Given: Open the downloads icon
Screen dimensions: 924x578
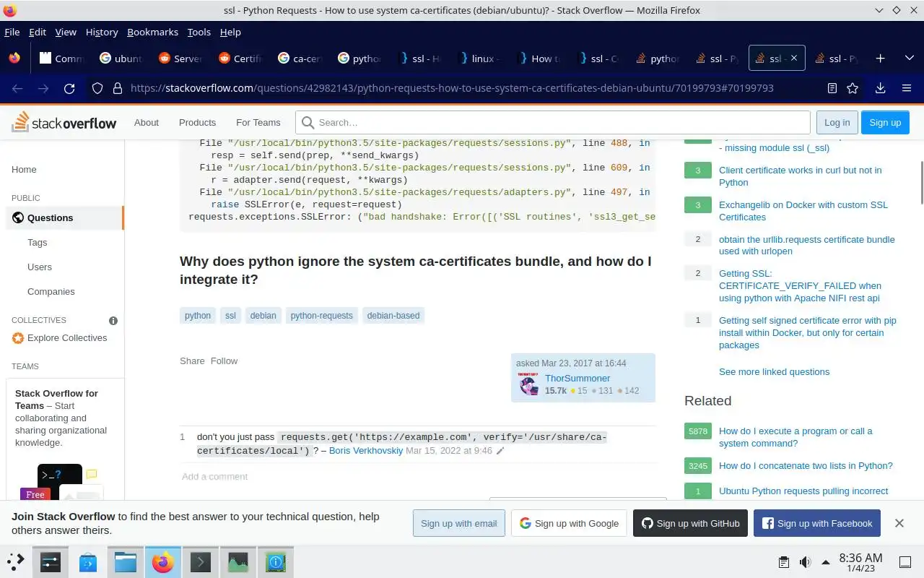Looking at the screenshot, I should (x=880, y=88).
